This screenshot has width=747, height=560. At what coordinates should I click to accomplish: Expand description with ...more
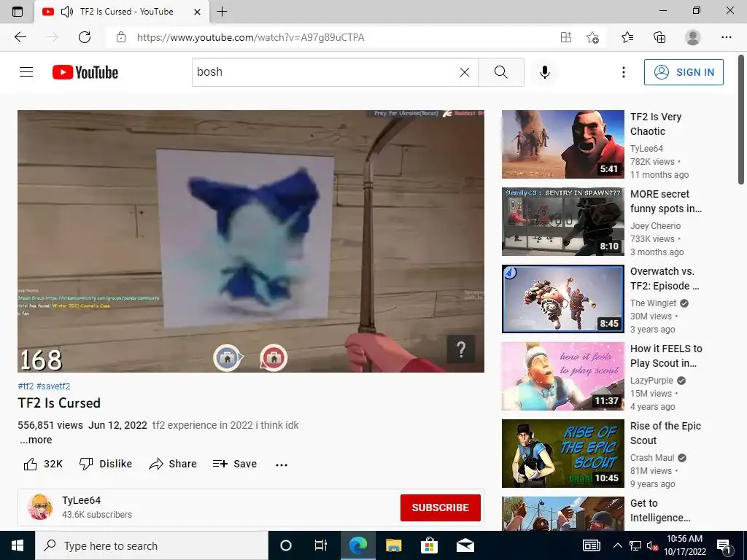pyautogui.click(x=36, y=440)
